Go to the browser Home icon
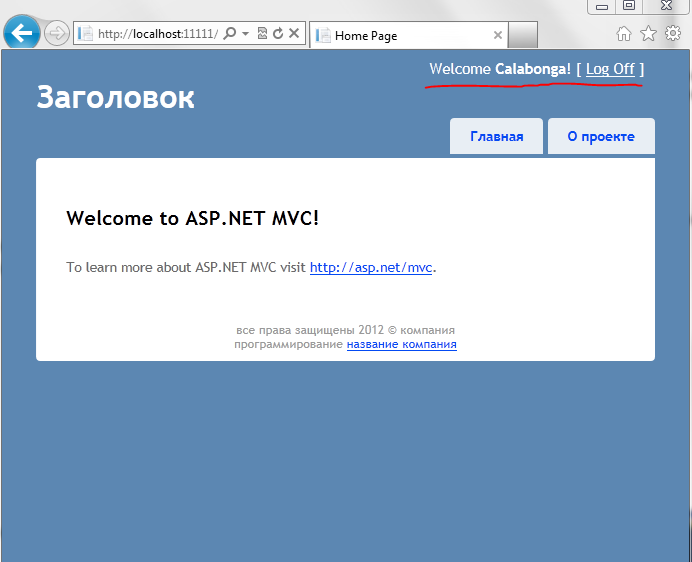 coord(624,34)
